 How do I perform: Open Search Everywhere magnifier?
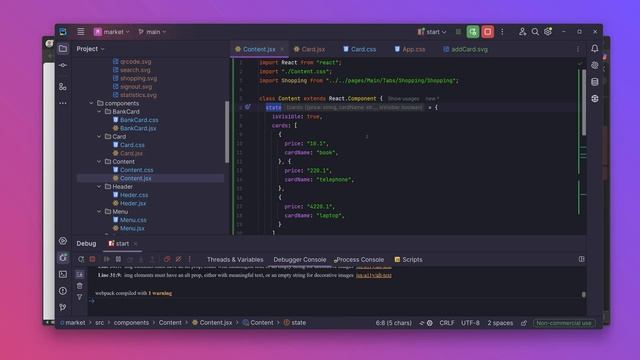click(x=535, y=31)
